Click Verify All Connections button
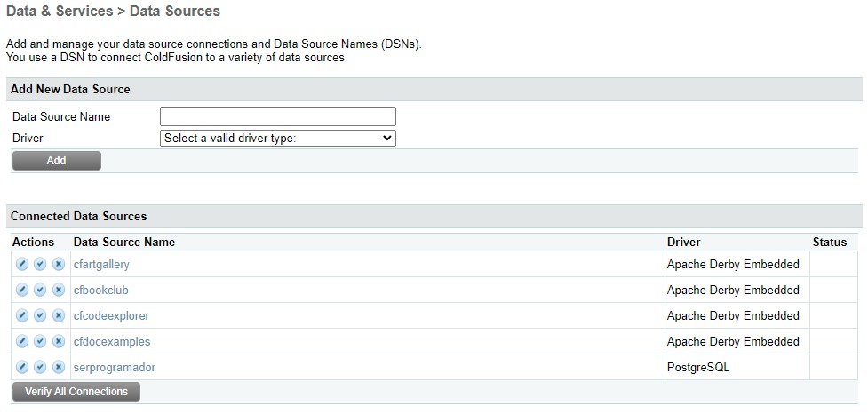This screenshot has width=868, height=414. pos(76,392)
